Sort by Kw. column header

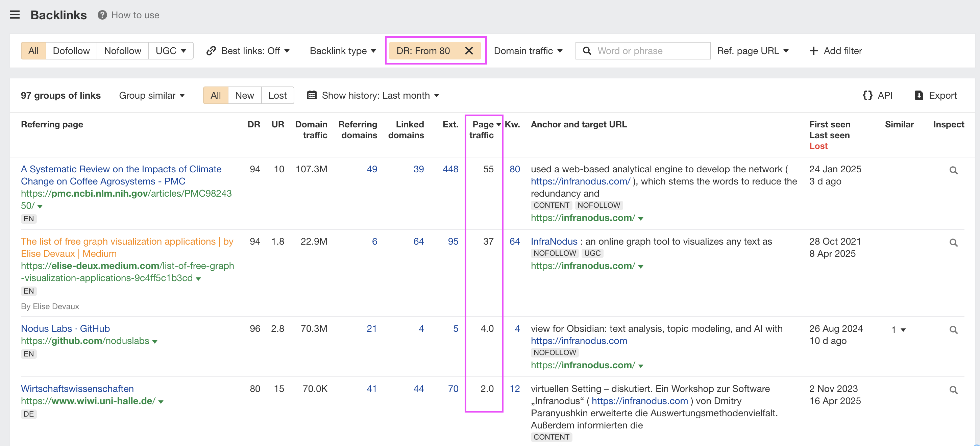[x=512, y=124]
